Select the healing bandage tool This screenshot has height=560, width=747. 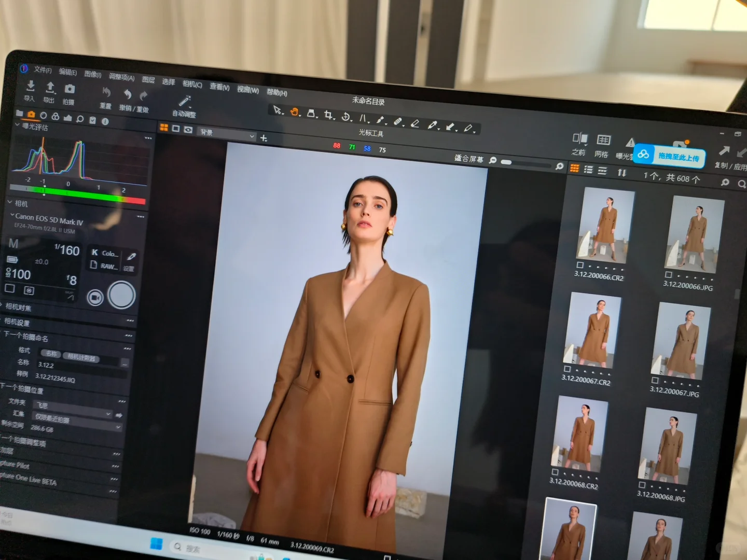[398, 121]
